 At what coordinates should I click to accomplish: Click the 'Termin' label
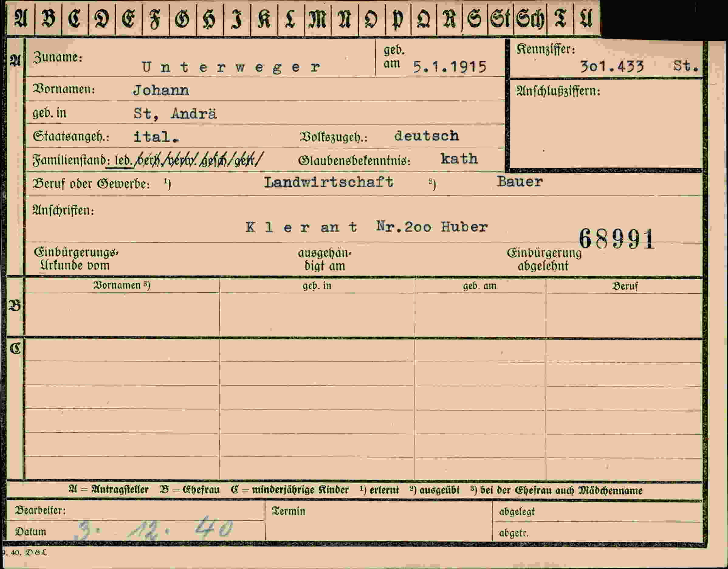(x=288, y=511)
